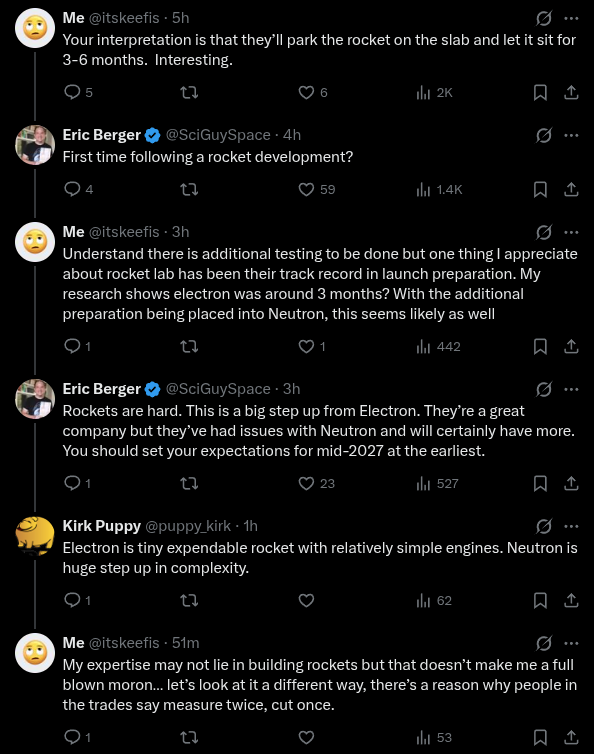Like the "measure twice, cut once" tweet

coord(306,737)
